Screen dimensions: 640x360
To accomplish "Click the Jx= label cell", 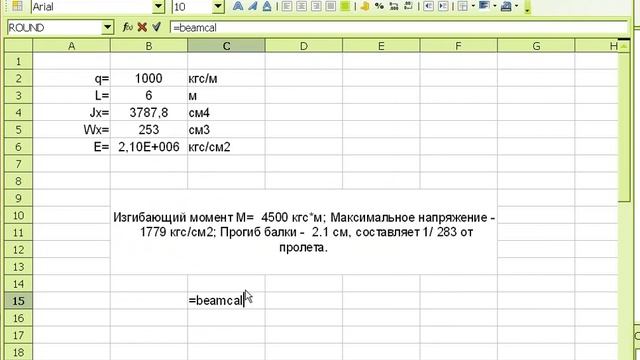I will 71,113.
